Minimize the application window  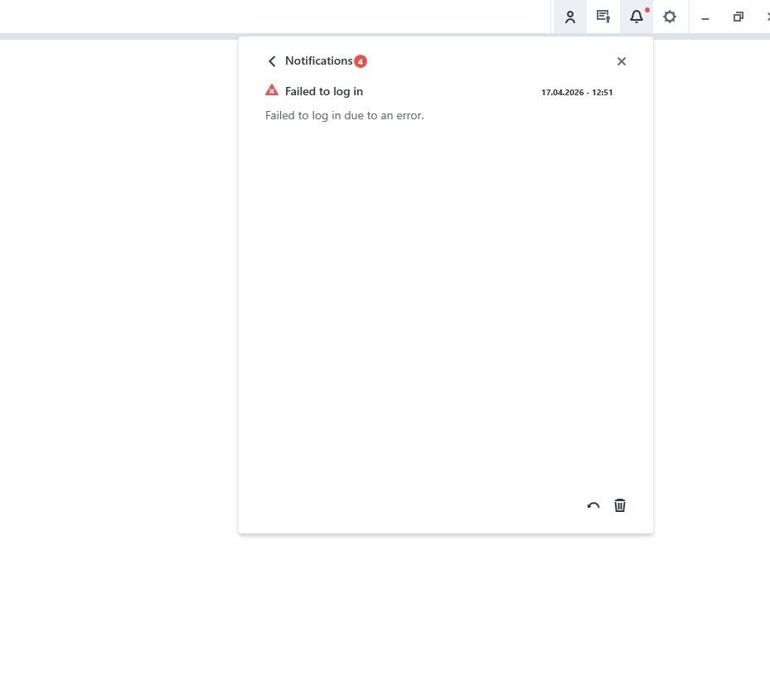click(705, 17)
